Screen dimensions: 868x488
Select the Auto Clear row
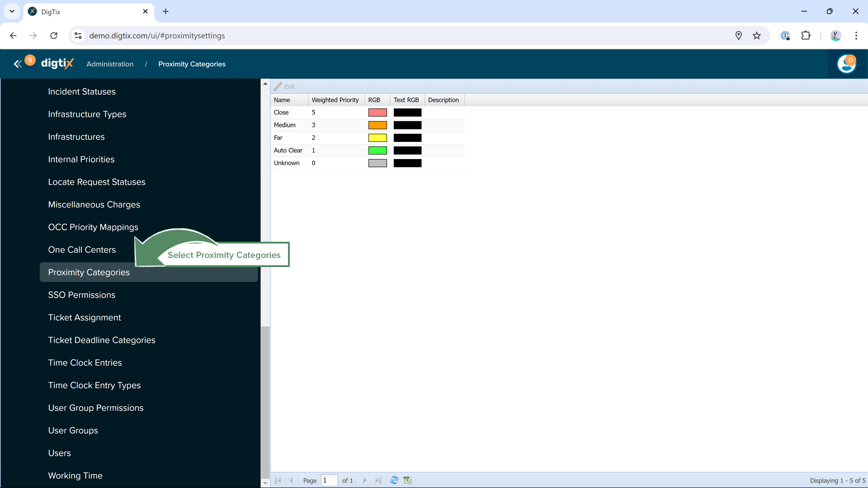[x=288, y=150]
